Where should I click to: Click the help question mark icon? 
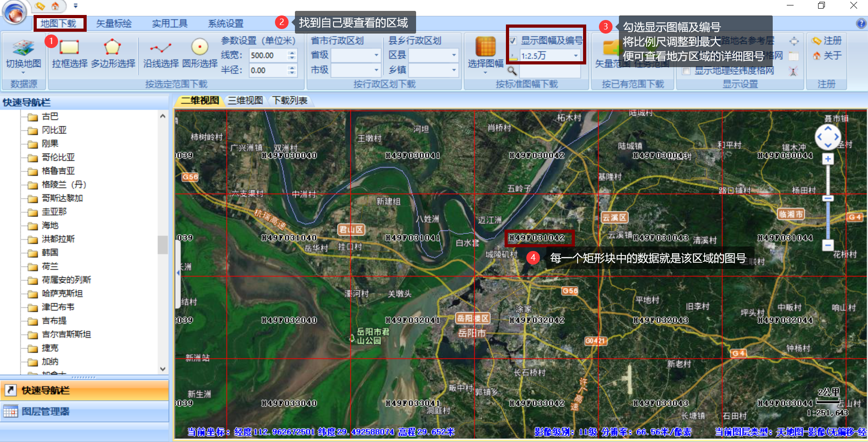861,23
